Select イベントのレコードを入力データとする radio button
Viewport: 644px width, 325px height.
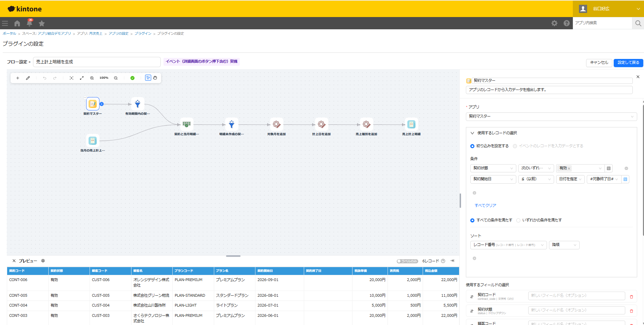(515, 146)
